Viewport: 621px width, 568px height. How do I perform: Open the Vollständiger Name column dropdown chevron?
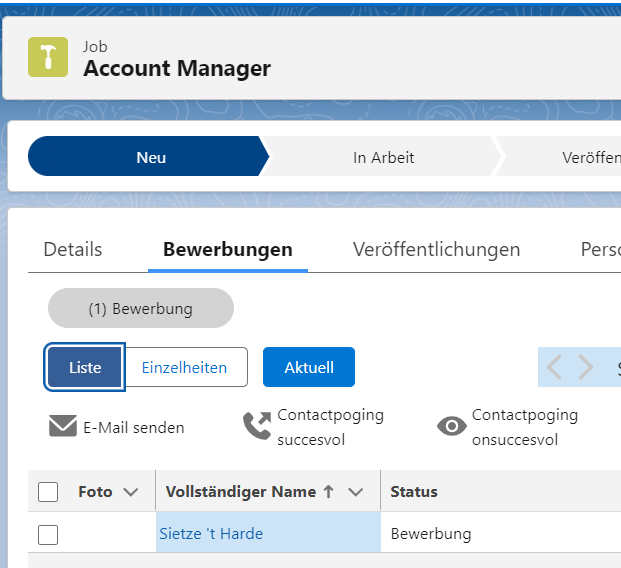point(355,492)
